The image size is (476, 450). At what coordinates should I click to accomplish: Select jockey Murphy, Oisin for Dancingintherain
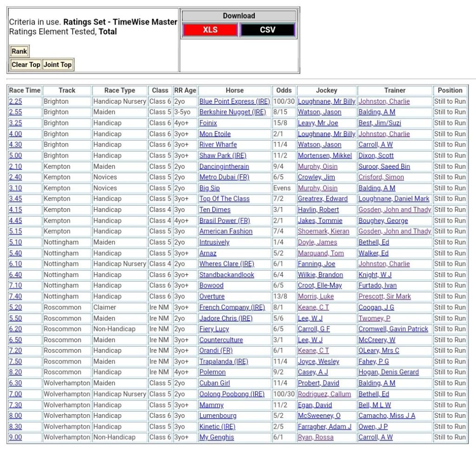(x=317, y=166)
